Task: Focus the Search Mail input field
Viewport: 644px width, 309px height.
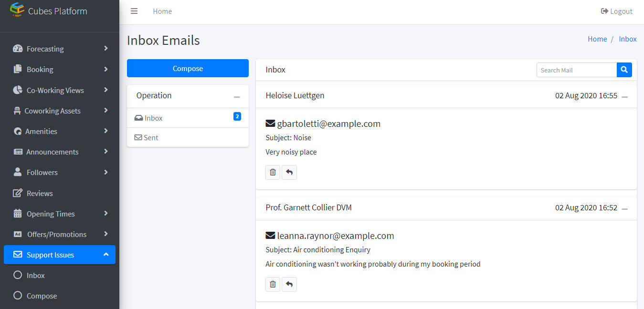Action: tap(577, 70)
